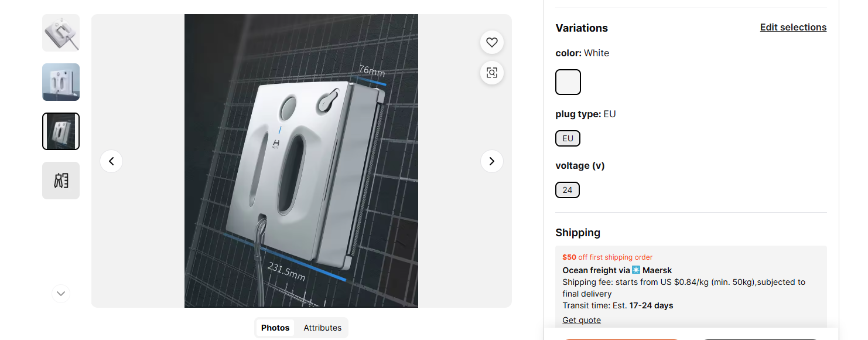Click the Edit selections link

click(793, 28)
